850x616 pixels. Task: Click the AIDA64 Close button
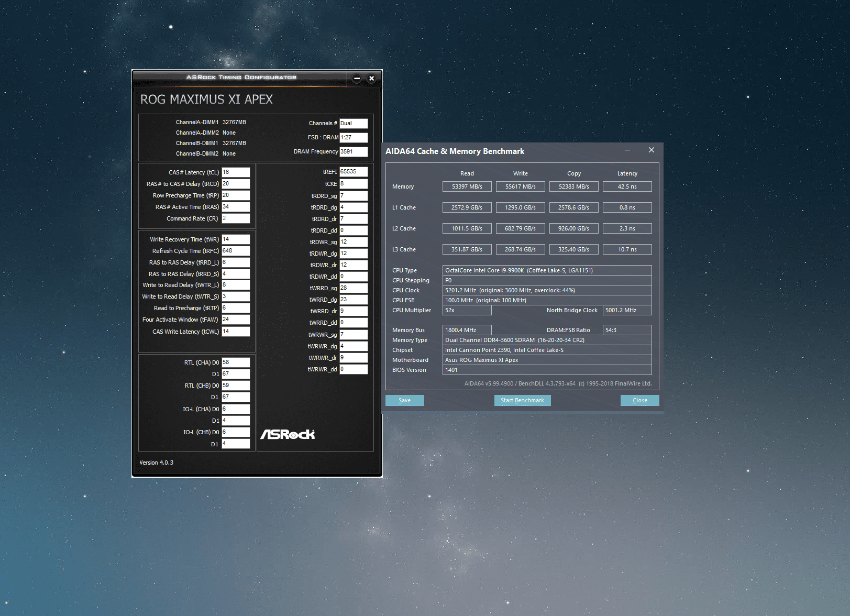click(639, 400)
